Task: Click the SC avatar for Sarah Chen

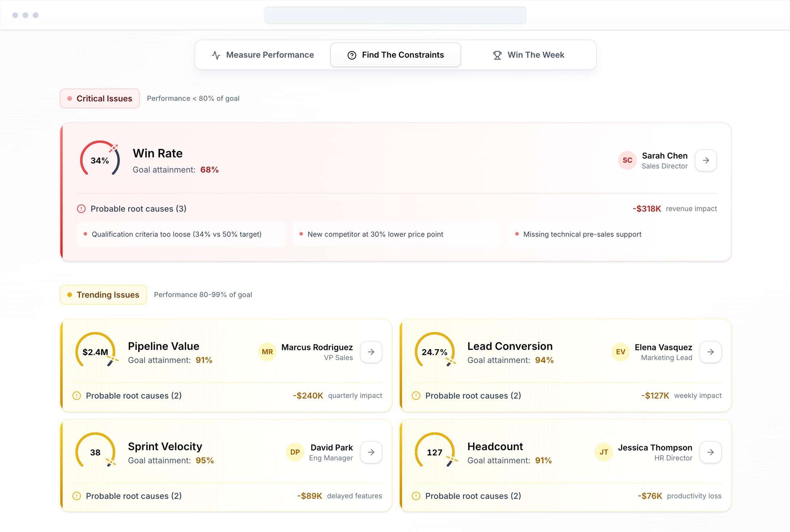Action: coord(627,160)
